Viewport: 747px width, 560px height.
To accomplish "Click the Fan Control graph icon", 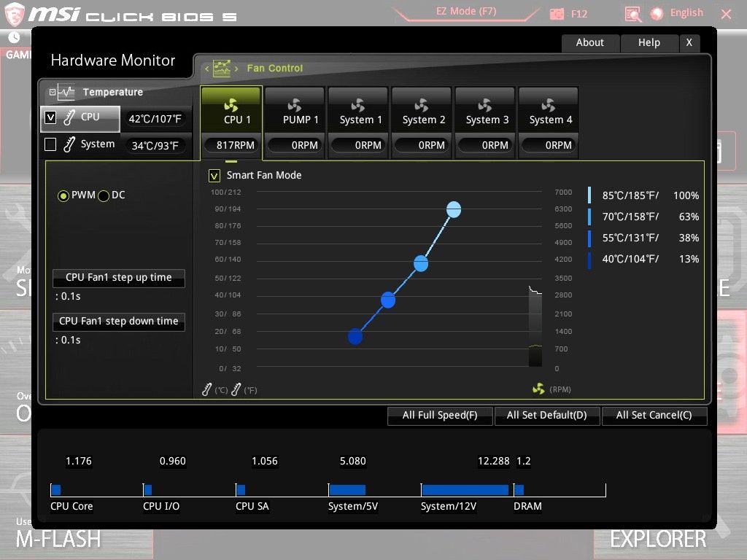I will coord(222,68).
